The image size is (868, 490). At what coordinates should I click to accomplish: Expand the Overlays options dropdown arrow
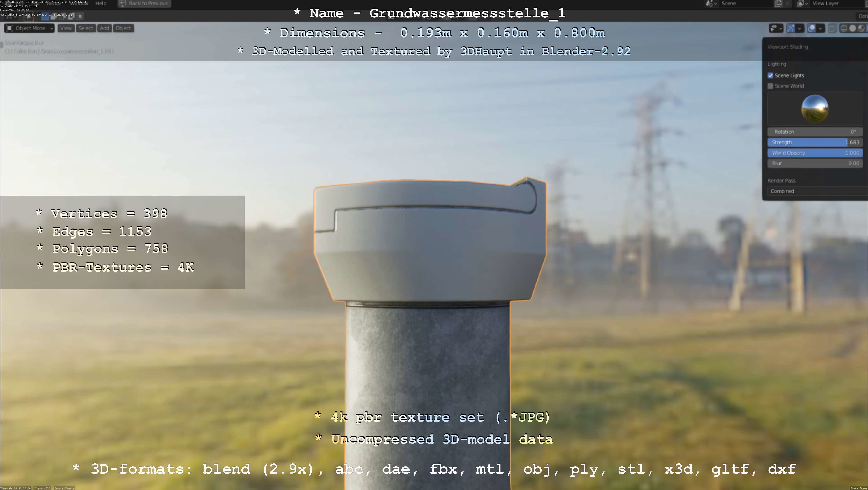pyautogui.click(x=820, y=28)
